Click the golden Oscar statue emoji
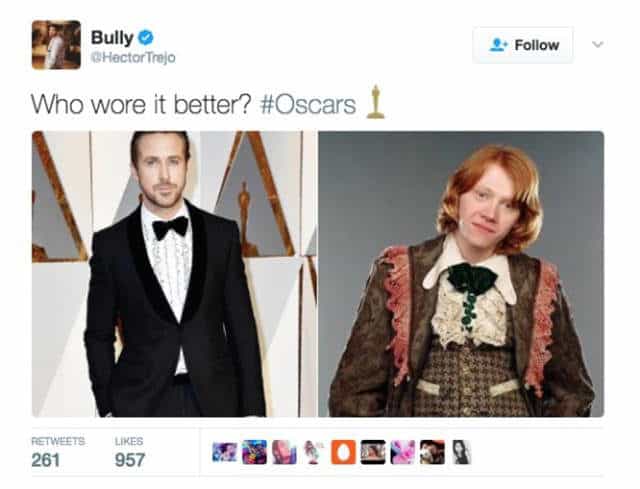 [375, 102]
